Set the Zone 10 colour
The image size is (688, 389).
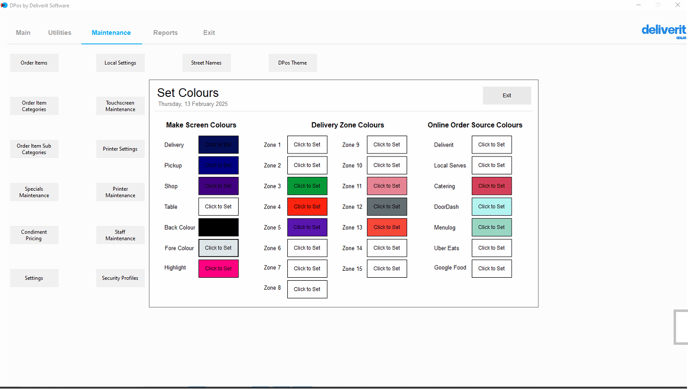click(387, 165)
